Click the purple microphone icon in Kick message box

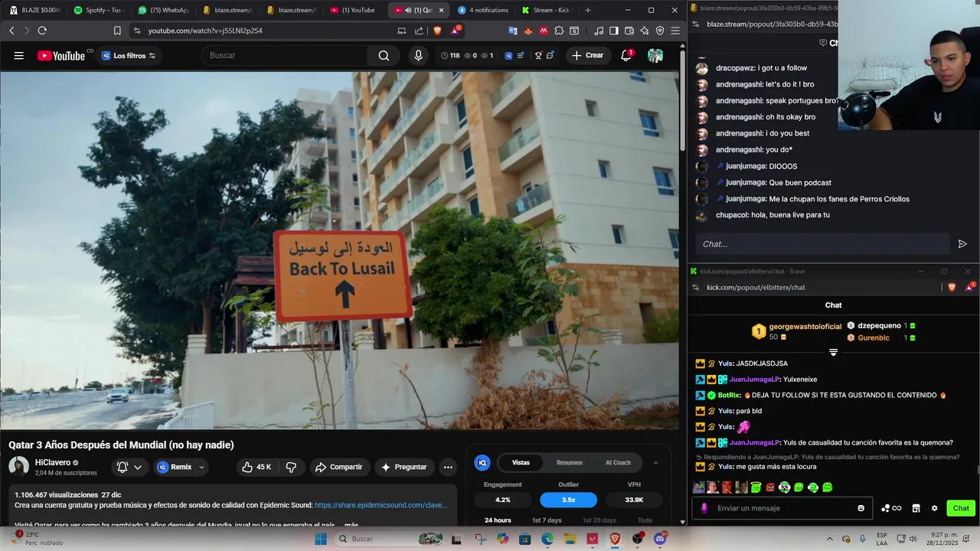click(x=704, y=508)
